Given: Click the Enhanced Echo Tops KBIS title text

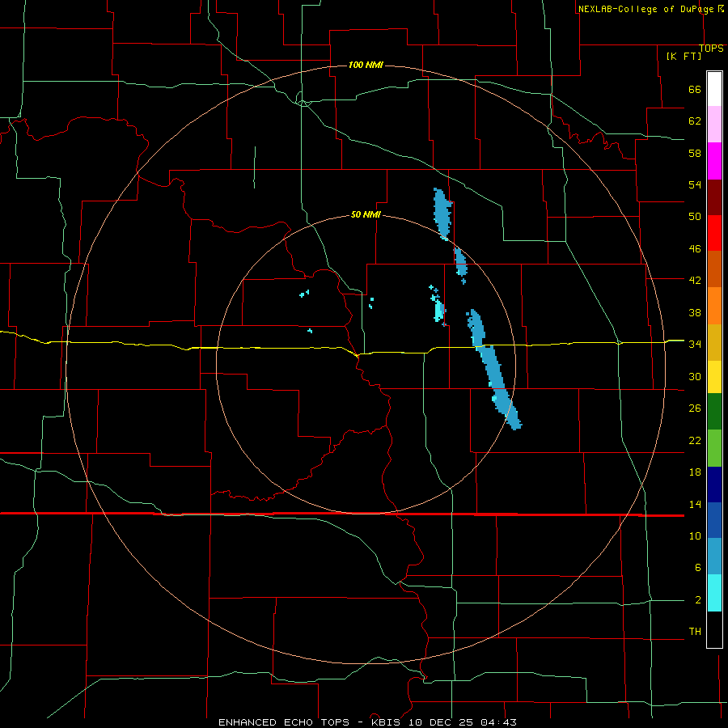Looking at the screenshot, I should coord(367,722).
